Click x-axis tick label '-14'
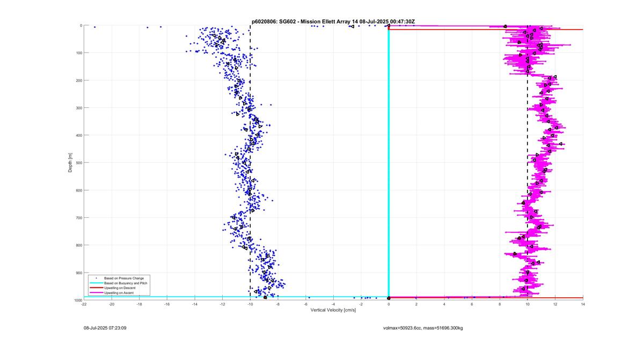The height and width of the screenshot is (337, 644). point(195,304)
